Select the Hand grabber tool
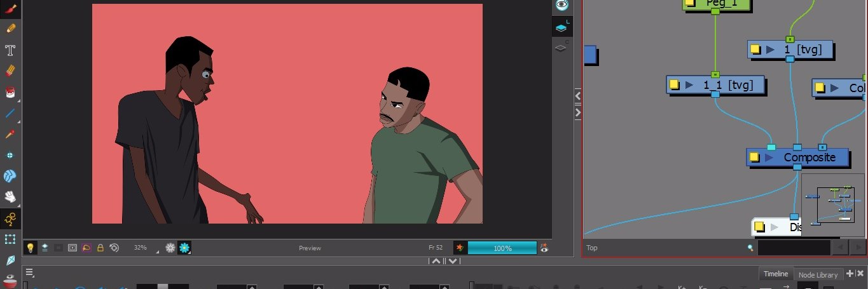This screenshot has height=289, width=868. point(10,198)
